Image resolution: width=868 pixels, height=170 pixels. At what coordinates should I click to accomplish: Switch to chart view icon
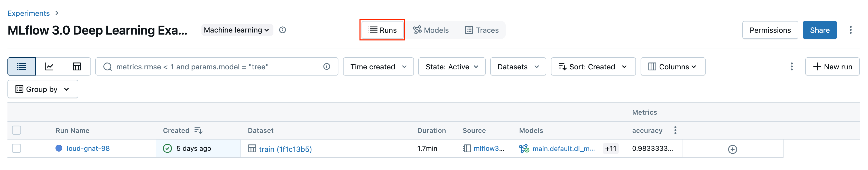(x=49, y=67)
